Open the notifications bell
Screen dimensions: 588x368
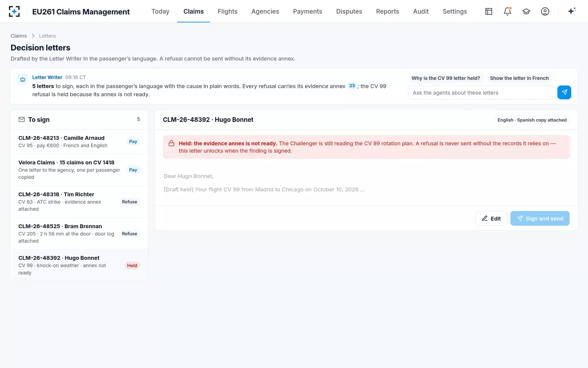coord(508,11)
